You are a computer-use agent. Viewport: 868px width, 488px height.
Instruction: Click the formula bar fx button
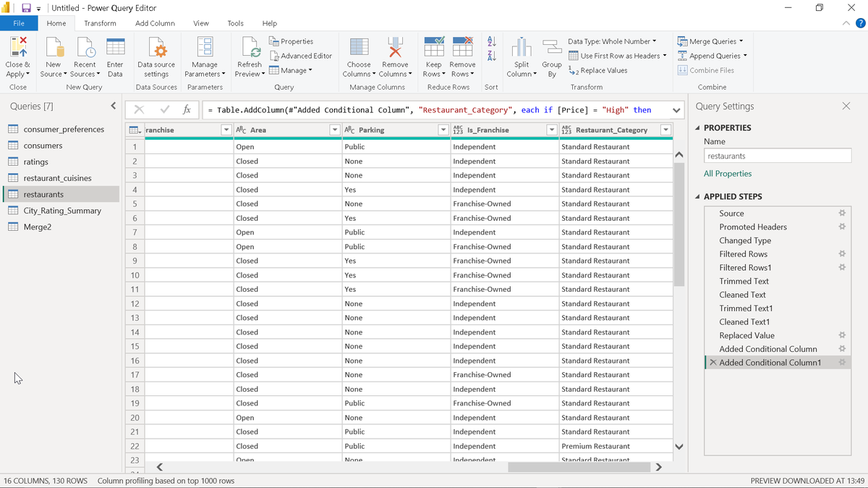[x=187, y=110]
